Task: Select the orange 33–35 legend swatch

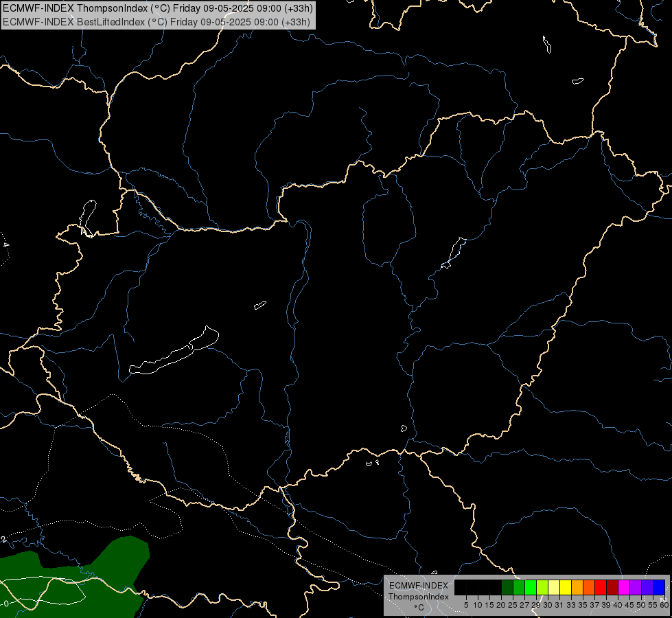Action: (577, 587)
